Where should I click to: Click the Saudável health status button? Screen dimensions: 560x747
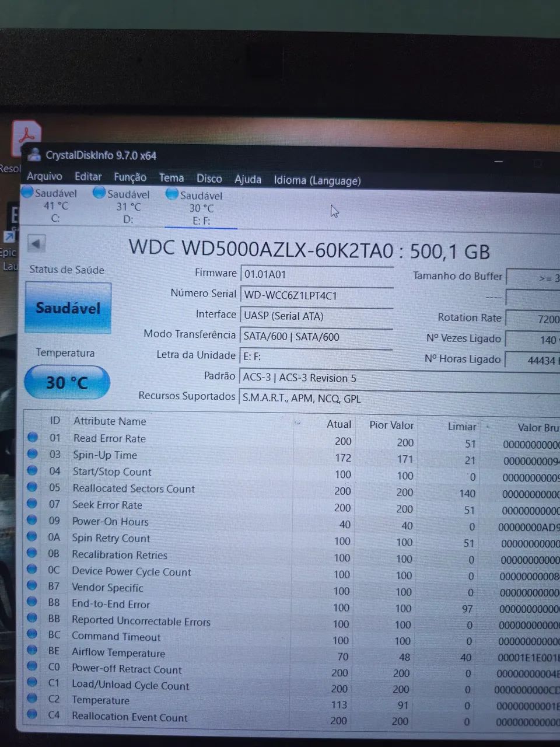[x=68, y=308]
